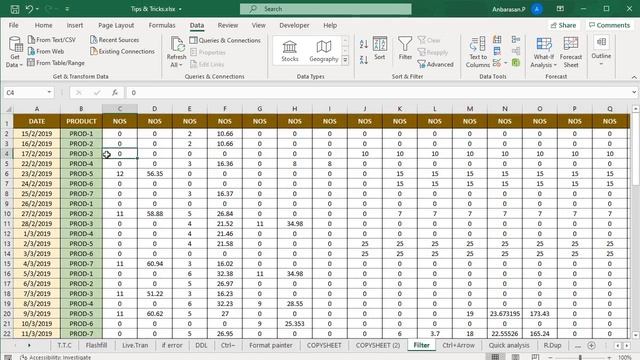Click the Refresh All icon
The image size is (640, 360).
click(177, 45)
